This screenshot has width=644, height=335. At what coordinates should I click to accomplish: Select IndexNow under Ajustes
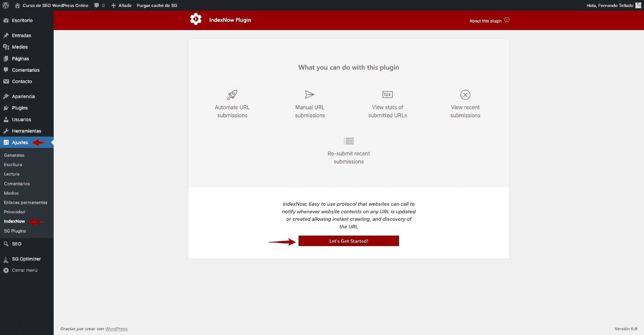14,221
